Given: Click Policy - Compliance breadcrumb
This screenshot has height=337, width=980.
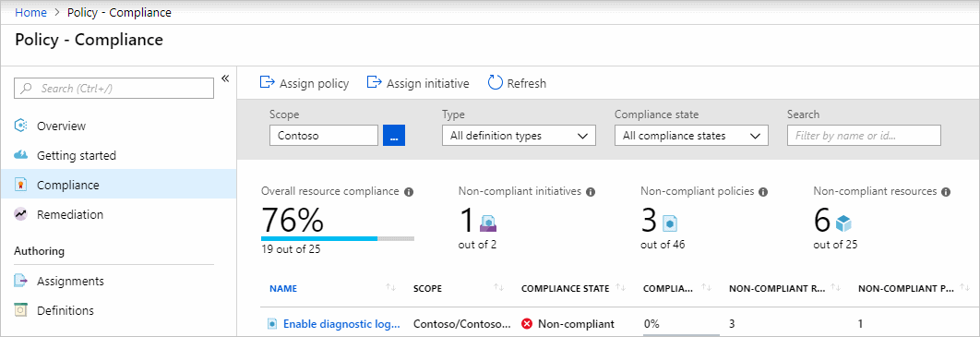Looking at the screenshot, I should [x=119, y=13].
